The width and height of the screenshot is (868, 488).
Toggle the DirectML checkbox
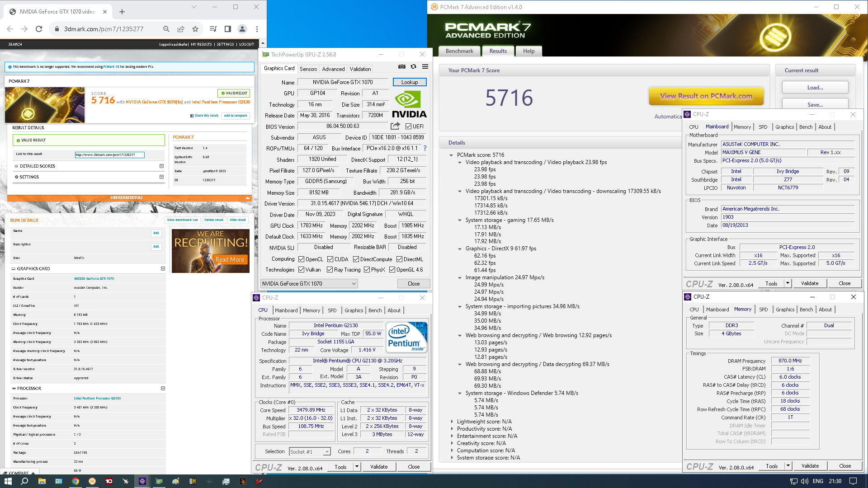coord(400,259)
